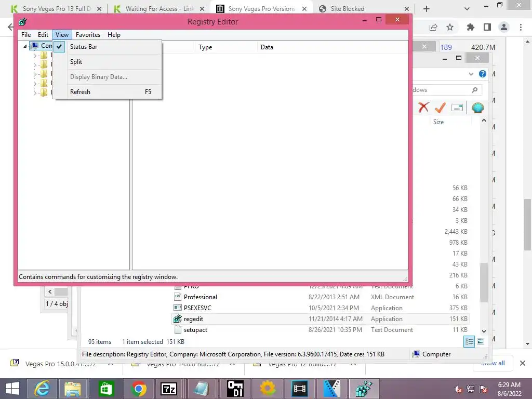This screenshot has height=399, width=532.
Task: Open Chrome's tab search chevron
Action: click(x=467, y=9)
